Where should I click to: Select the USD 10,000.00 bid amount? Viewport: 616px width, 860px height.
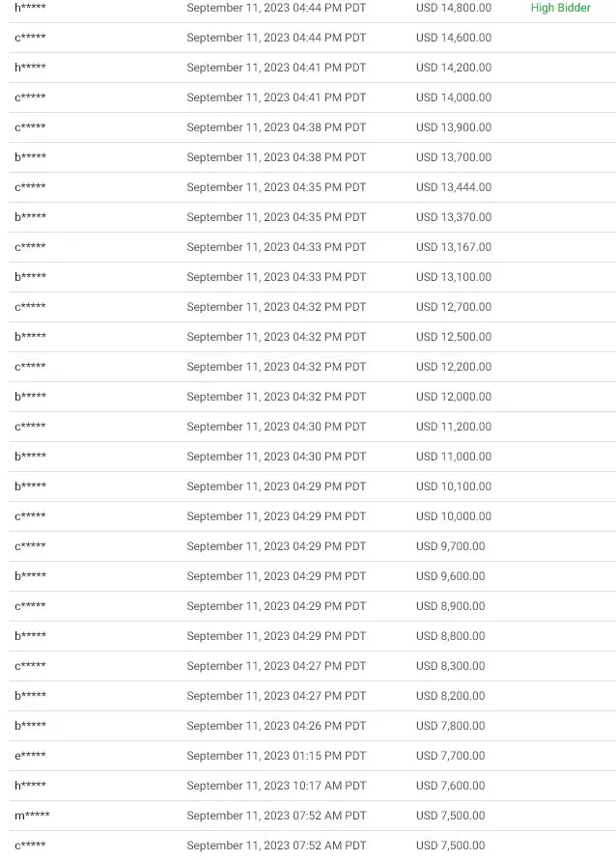[454, 516]
